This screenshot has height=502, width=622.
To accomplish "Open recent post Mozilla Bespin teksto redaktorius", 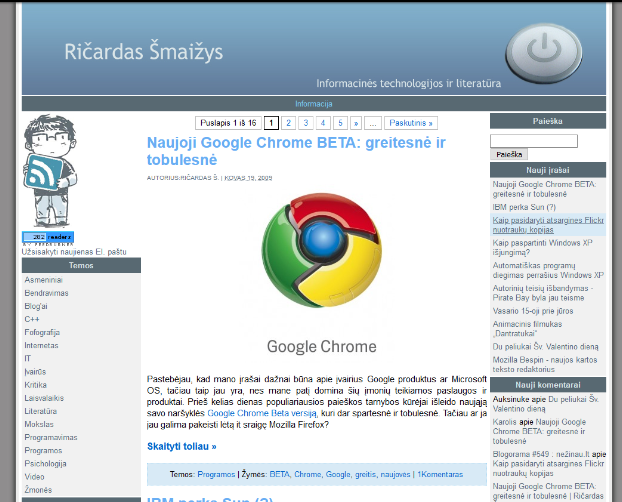I will (545, 364).
